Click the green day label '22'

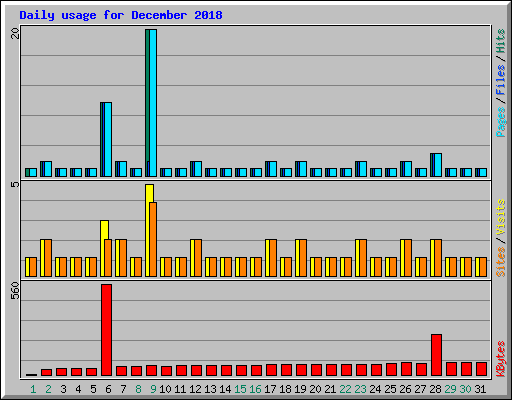tap(345, 389)
